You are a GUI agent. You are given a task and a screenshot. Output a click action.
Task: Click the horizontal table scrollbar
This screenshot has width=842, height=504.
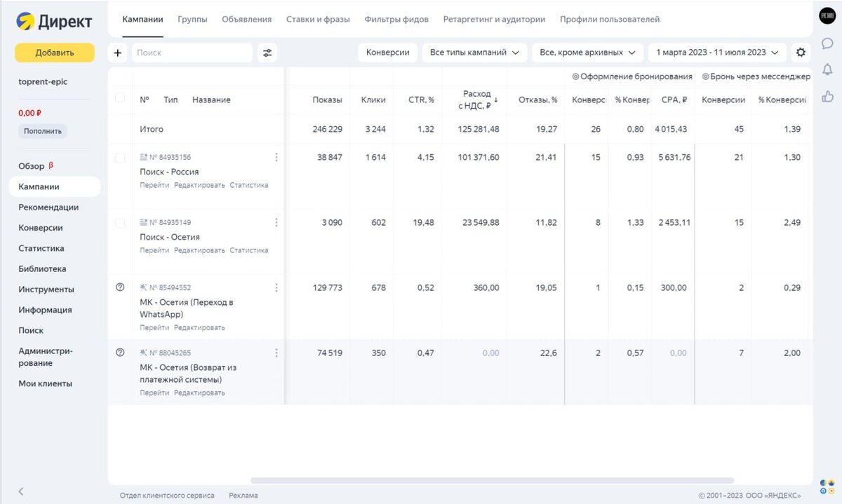click(491, 481)
